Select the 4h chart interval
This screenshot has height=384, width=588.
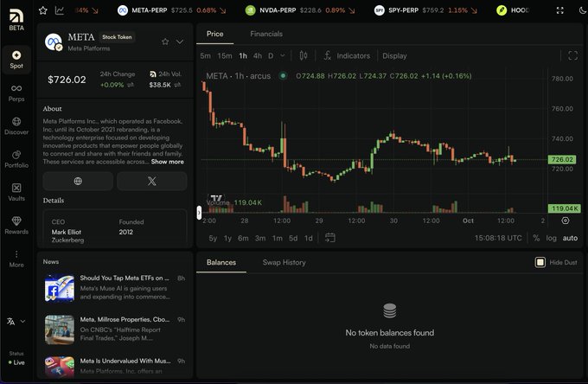tap(258, 56)
